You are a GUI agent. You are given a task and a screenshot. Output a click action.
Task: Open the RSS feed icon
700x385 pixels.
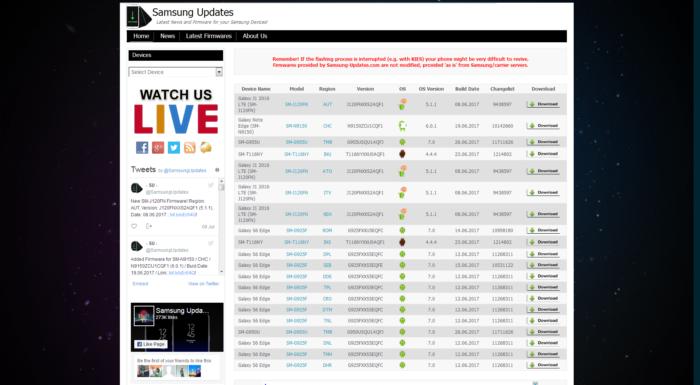190,147
